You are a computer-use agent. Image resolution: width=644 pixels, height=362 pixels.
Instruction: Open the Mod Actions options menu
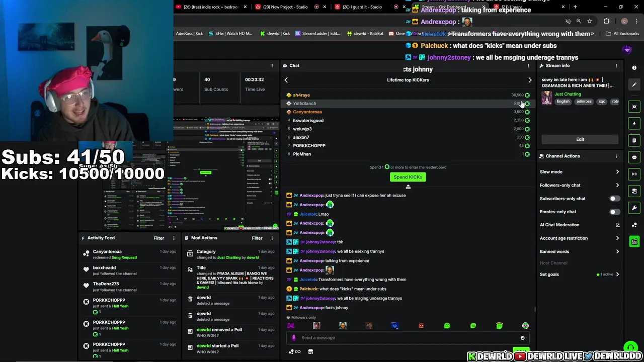pos(272,238)
